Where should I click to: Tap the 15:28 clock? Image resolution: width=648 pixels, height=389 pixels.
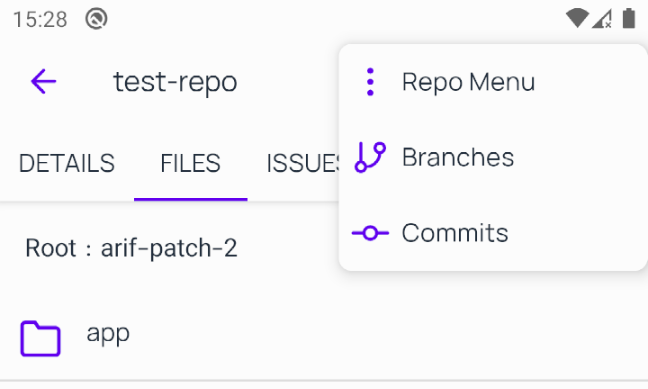pos(40,19)
